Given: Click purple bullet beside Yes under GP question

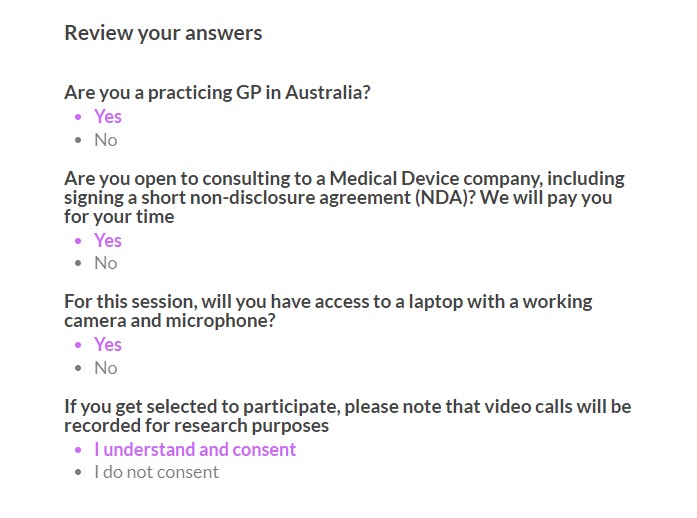Looking at the screenshot, I should pyautogui.click(x=79, y=117).
